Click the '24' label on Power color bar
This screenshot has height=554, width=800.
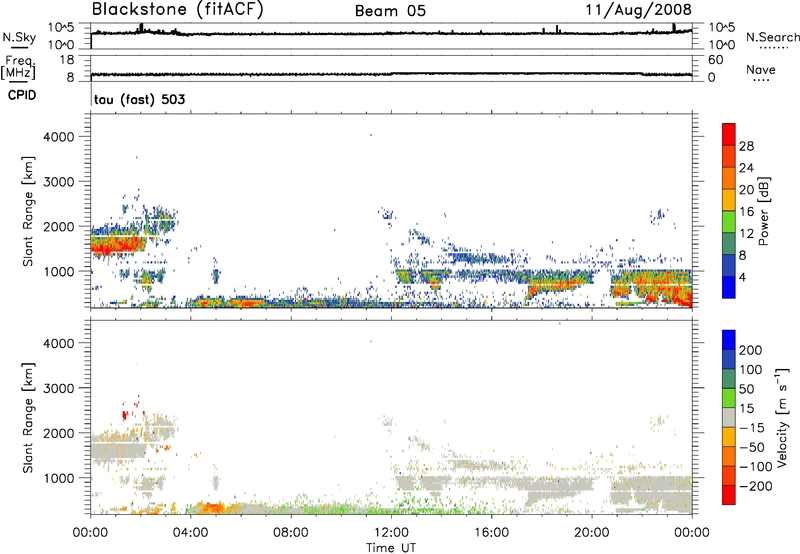point(746,168)
